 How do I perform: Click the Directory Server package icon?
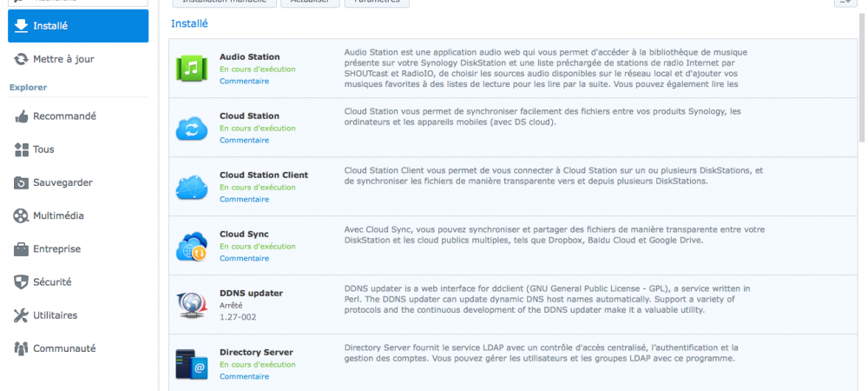click(x=192, y=364)
